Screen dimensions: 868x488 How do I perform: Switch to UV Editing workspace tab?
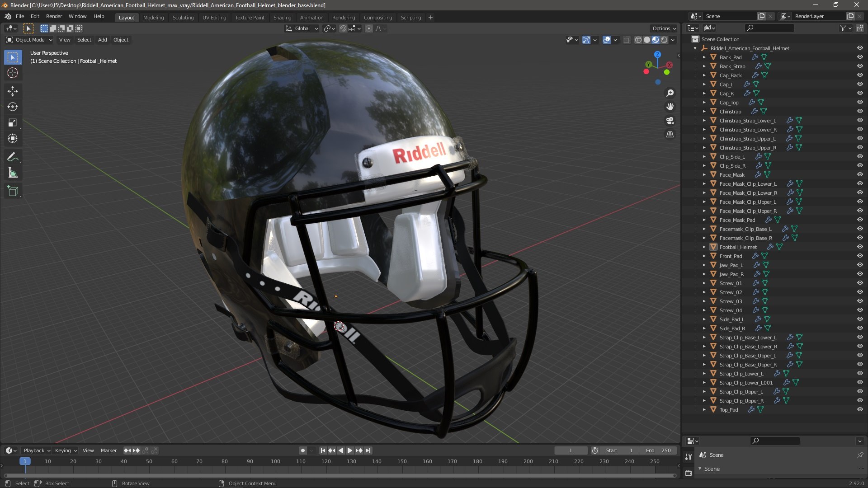click(214, 18)
